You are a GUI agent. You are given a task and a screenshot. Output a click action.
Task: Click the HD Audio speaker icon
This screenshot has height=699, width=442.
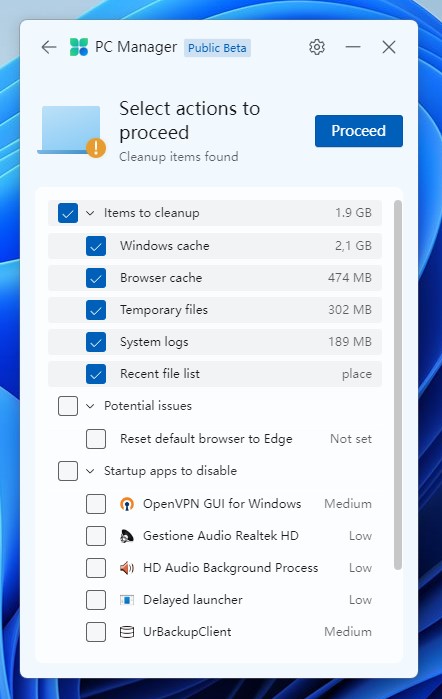pyautogui.click(x=127, y=568)
